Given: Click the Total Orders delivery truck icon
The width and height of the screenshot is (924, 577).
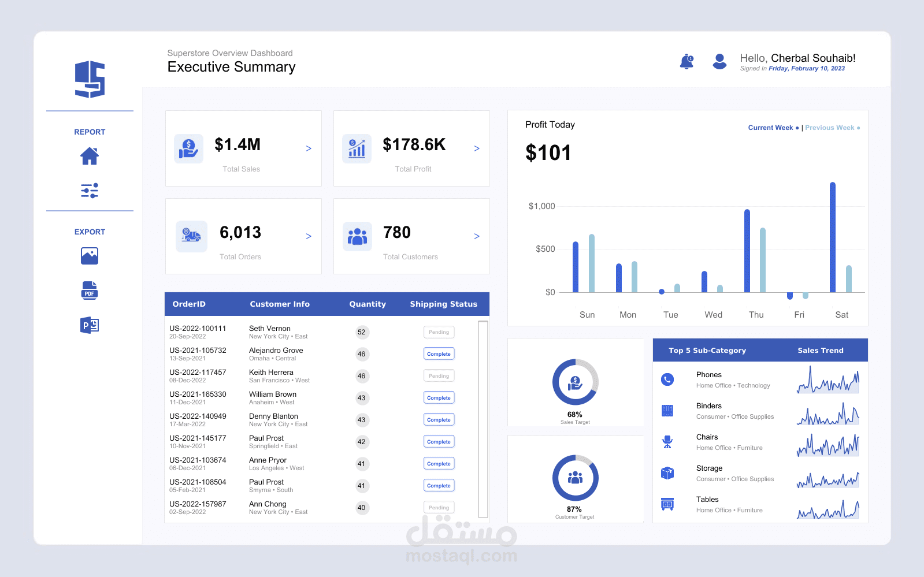Looking at the screenshot, I should point(191,236).
